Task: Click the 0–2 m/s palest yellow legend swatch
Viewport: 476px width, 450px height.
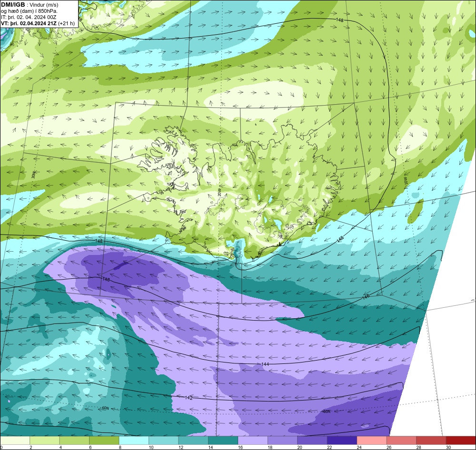Action: pos(15,440)
